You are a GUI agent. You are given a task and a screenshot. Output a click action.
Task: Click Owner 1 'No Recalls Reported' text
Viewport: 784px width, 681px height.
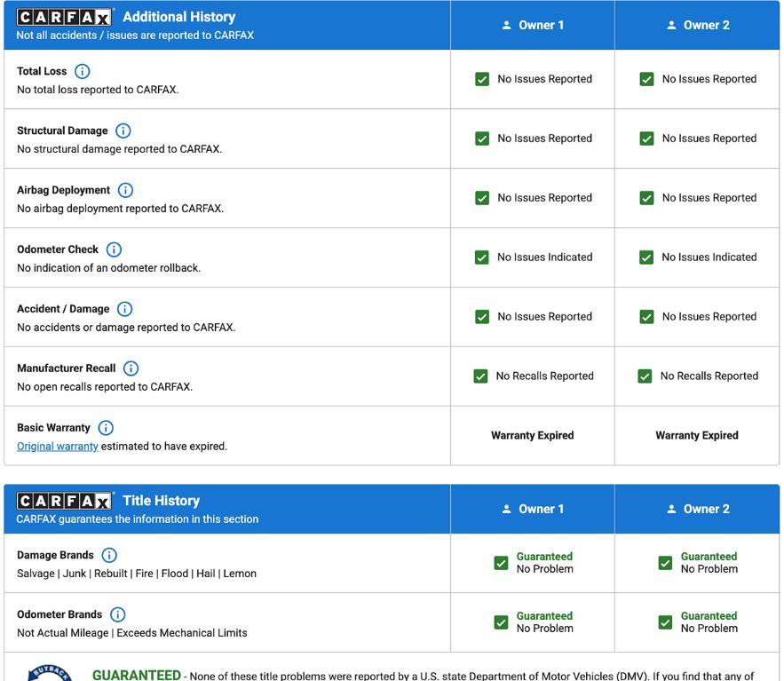[545, 376]
